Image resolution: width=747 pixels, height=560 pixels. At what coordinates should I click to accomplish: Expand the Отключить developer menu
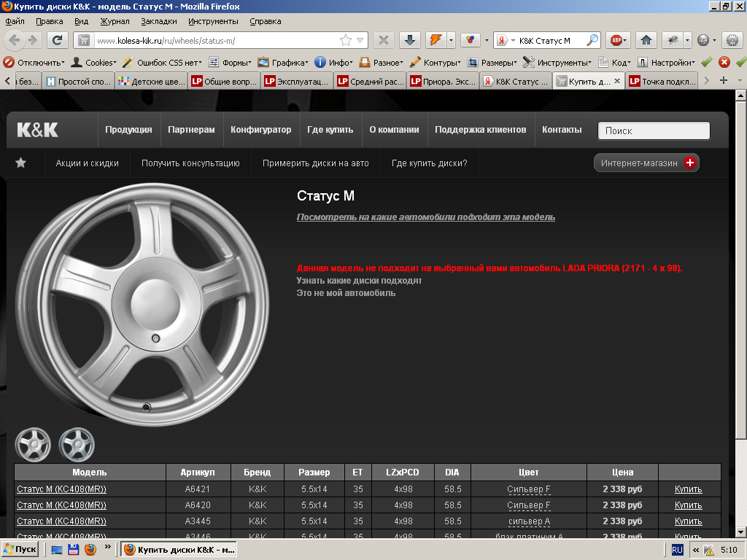coord(34,63)
